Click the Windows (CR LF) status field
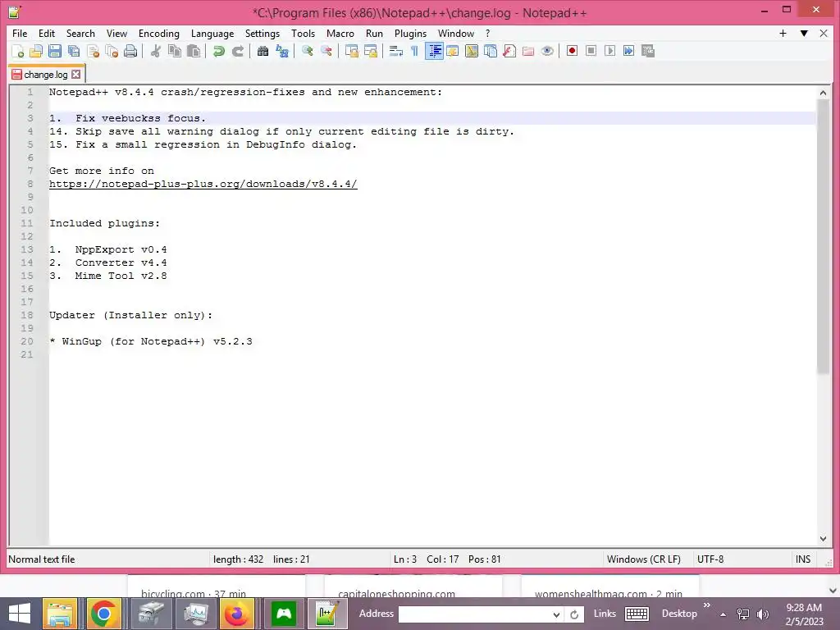Image resolution: width=840 pixels, height=630 pixels. (643, 559)
